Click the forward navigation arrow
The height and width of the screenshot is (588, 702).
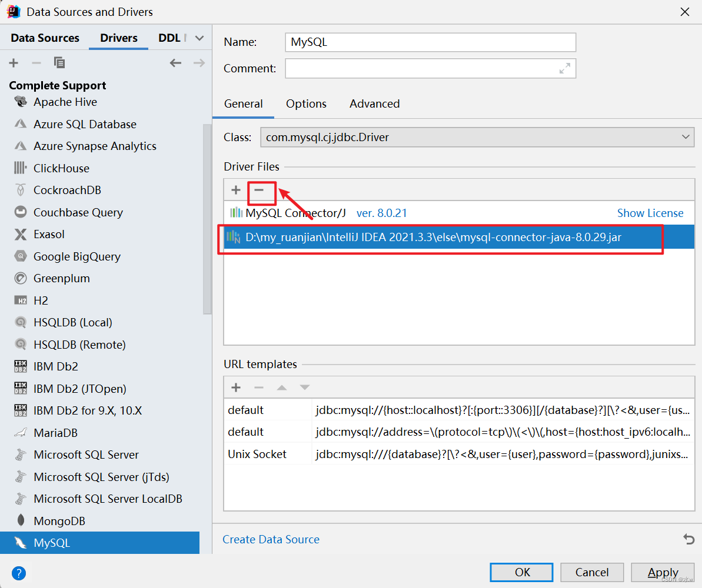point(199,62)
